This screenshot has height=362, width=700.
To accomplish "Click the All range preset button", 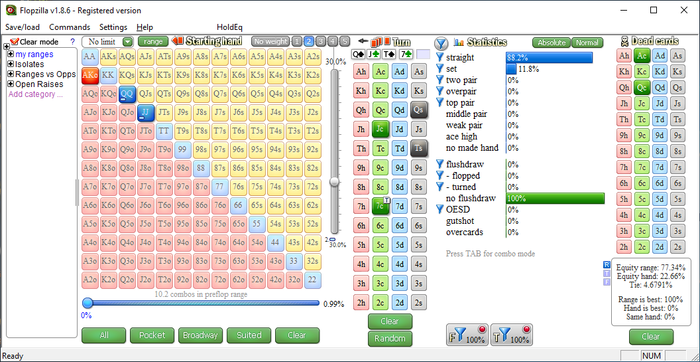I will click(104, 335).
